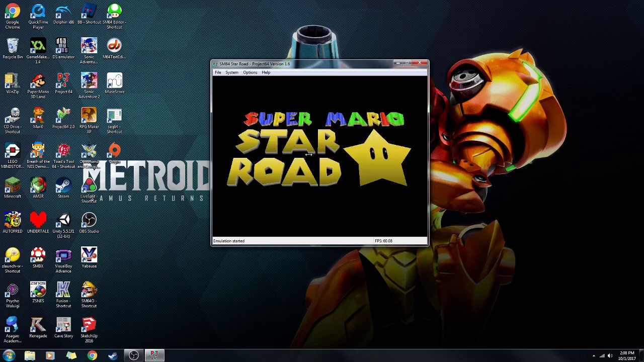Select the Project64 2.0 desktop icon

click(63, 118)
